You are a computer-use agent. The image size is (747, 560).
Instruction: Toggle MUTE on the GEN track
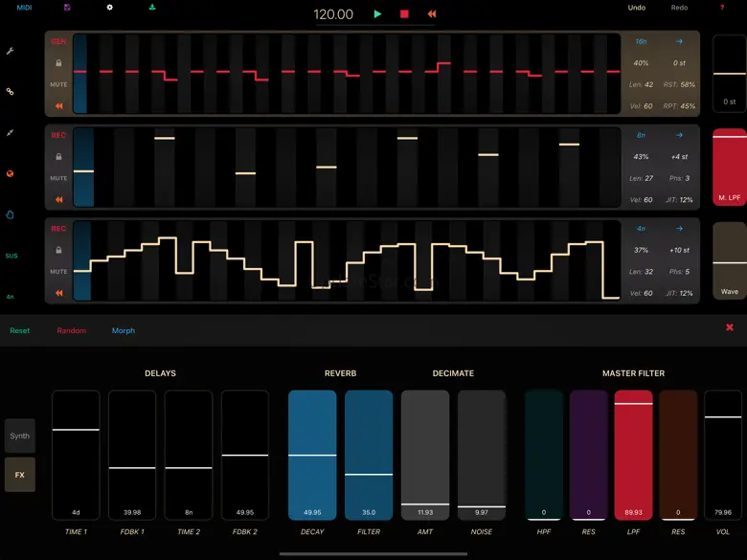(x=58, y=84)
